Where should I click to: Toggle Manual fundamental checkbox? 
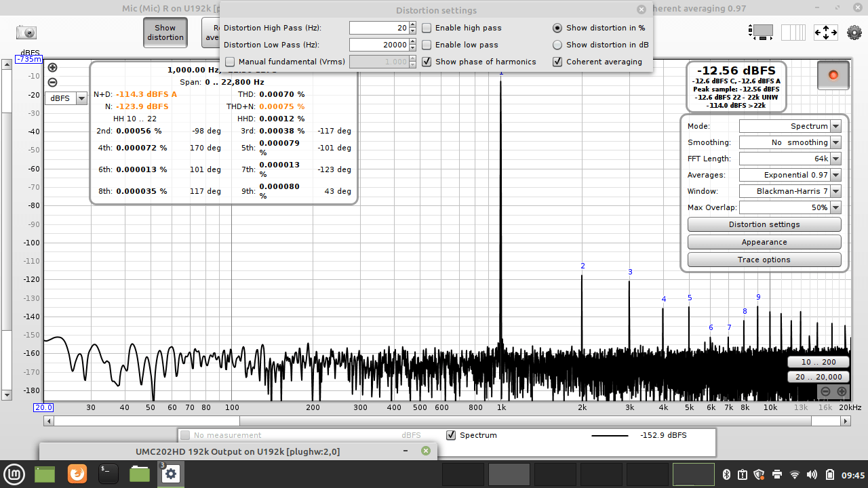(x=230, y=62)
